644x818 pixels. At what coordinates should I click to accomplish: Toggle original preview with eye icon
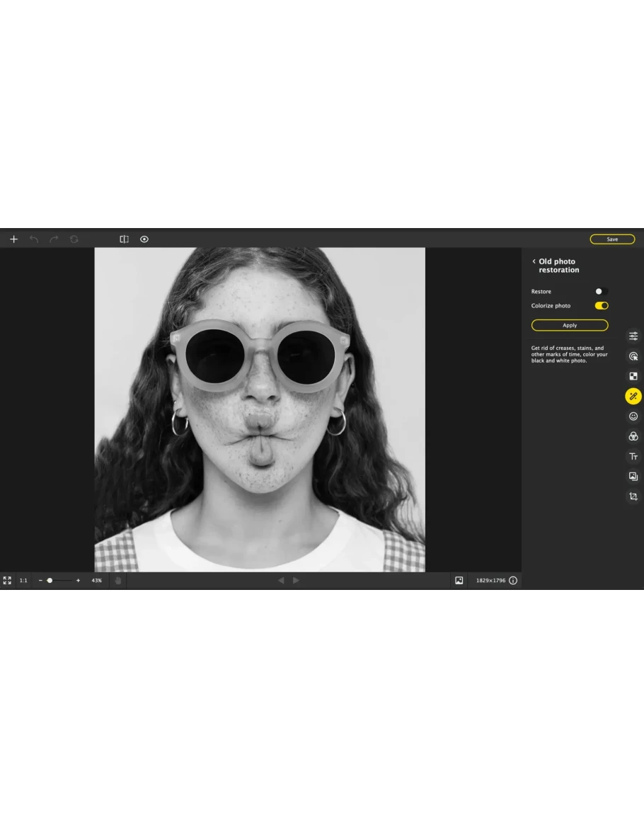[x=144, y=239]
